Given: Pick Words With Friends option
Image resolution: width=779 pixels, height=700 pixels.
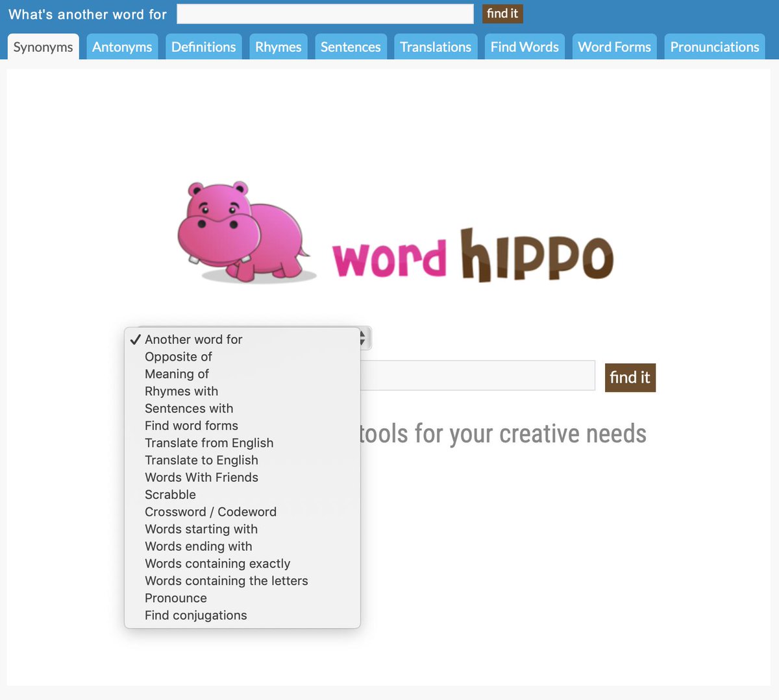Looking at the screenshot, I should click(242, 477).
